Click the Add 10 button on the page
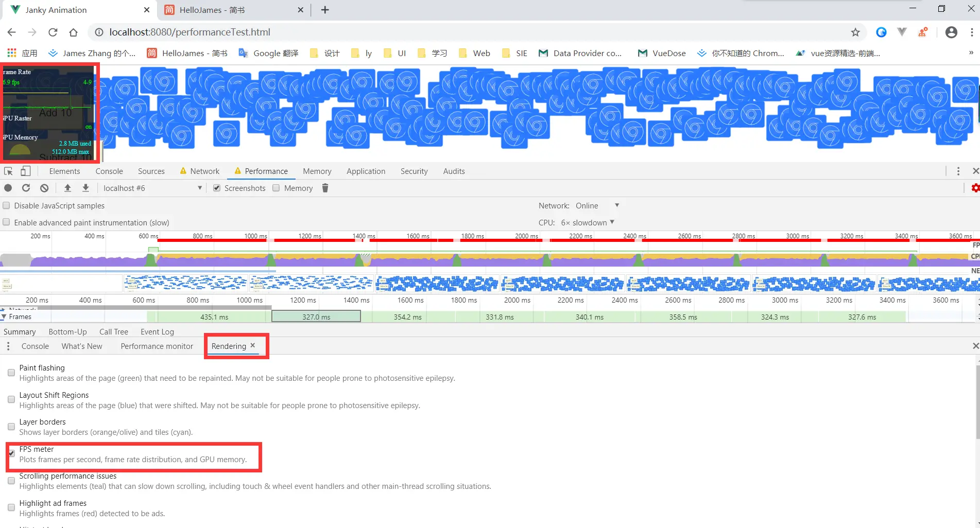The image size is (980, 528). (56, 113)
